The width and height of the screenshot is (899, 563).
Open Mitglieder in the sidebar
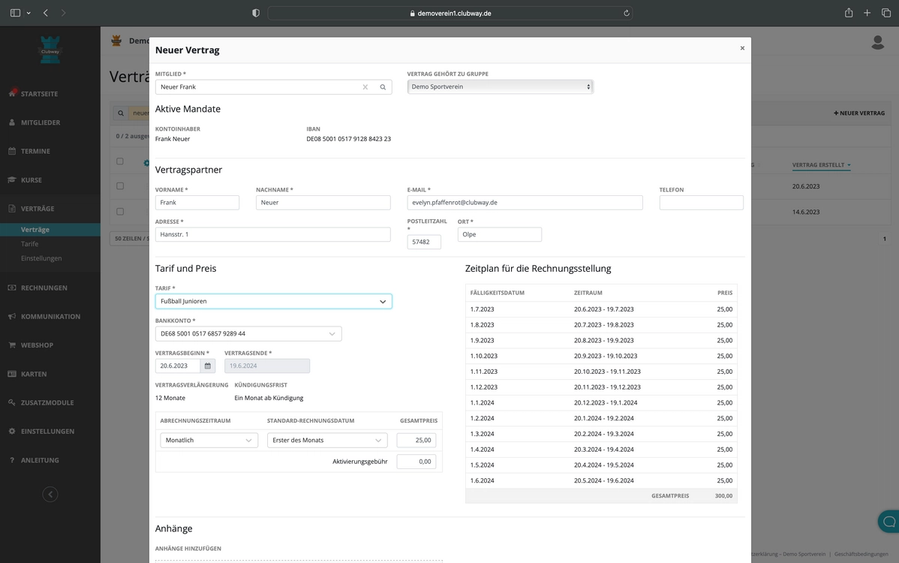(x=41, y=122)
